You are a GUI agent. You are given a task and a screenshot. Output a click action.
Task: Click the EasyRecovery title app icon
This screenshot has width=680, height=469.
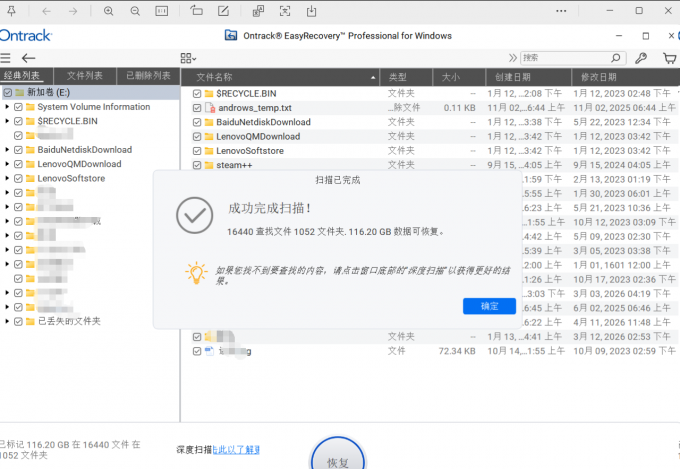click(x=231, y=35)
